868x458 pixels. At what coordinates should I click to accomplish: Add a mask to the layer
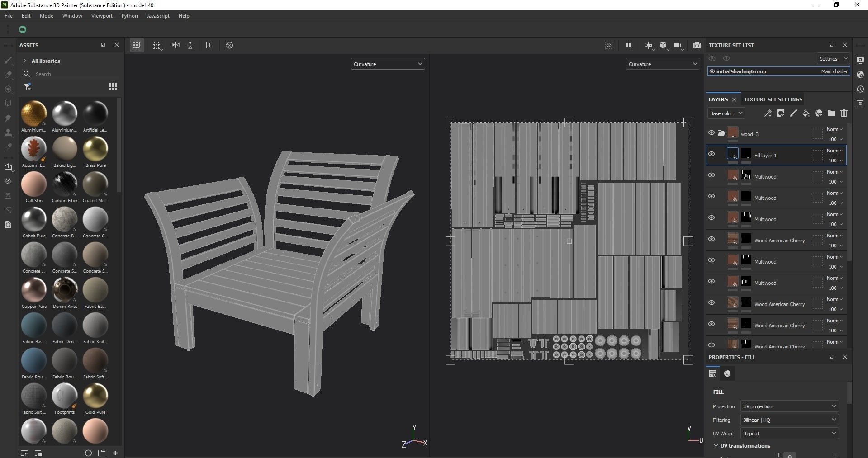(781, 113)
